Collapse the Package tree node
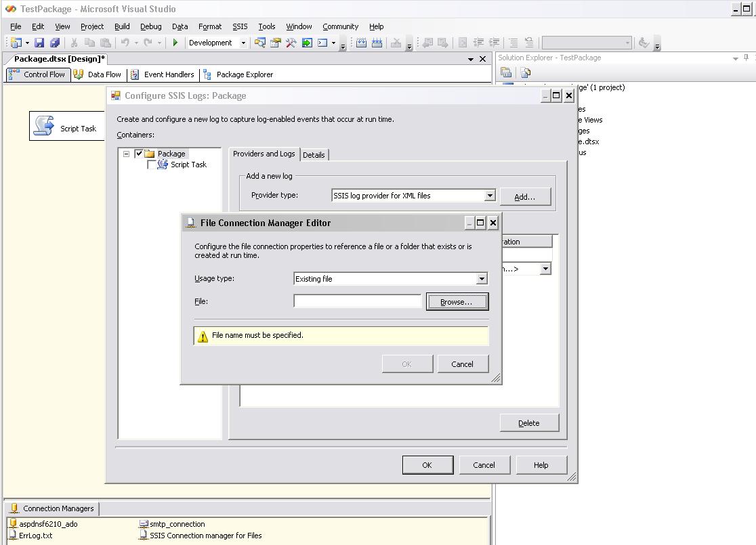756x545 pixels. coord(126,154)
